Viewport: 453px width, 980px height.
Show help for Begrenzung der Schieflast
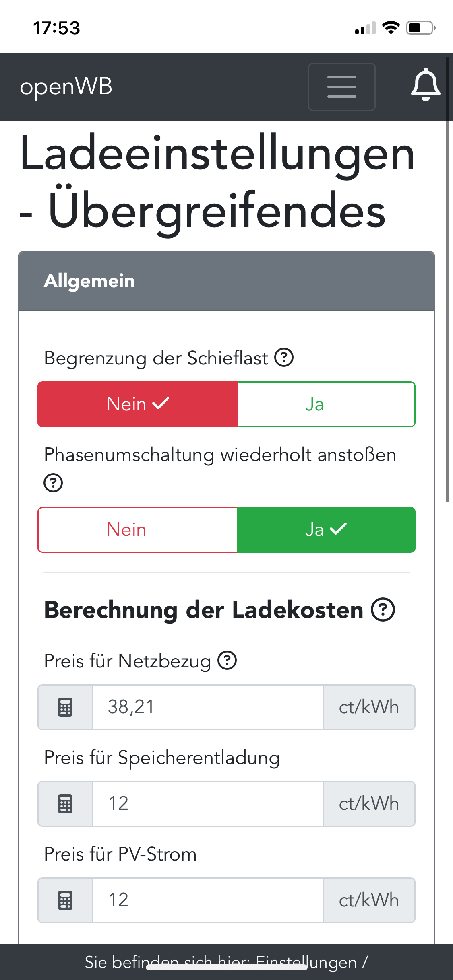(x=284, y=357)
